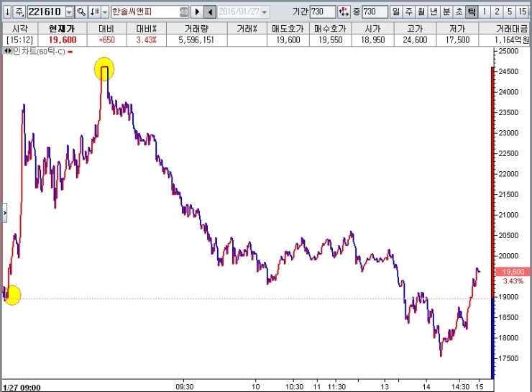The height and width of the screenshot is (392, 532).
Task: Click the 저가 column header
Action: click(457, 29)
